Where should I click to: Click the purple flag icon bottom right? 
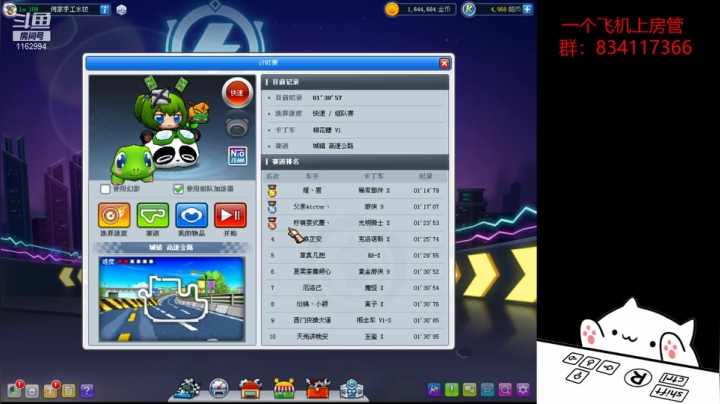(433, 390)
